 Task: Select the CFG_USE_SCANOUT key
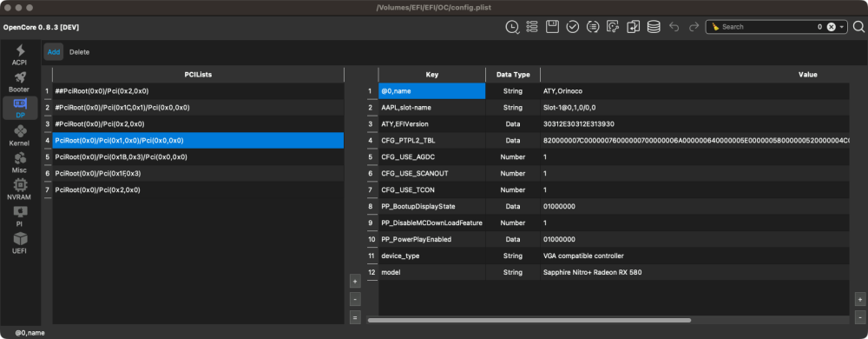[x=431, y=174]
